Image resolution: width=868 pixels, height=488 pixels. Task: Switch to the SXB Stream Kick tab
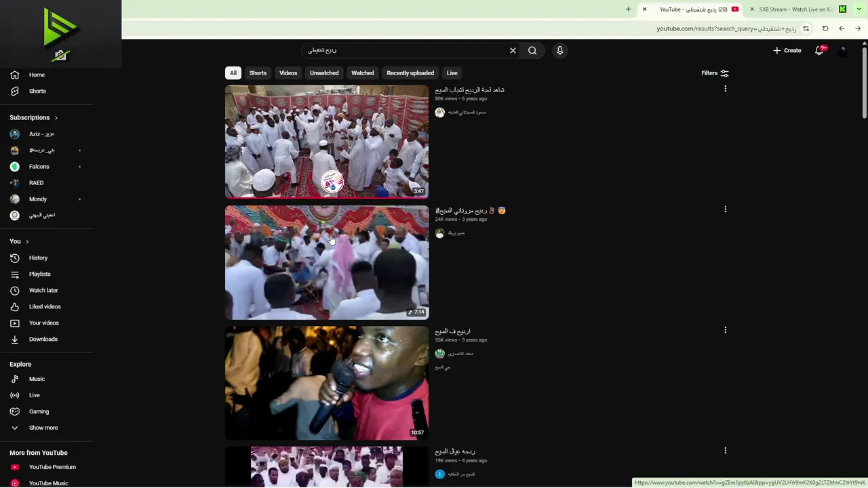point(797,9)
